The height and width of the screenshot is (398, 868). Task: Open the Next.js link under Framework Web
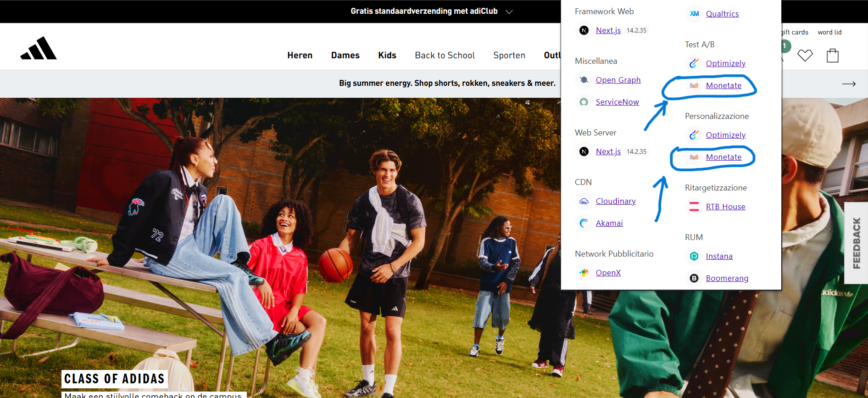click(608, 30)
